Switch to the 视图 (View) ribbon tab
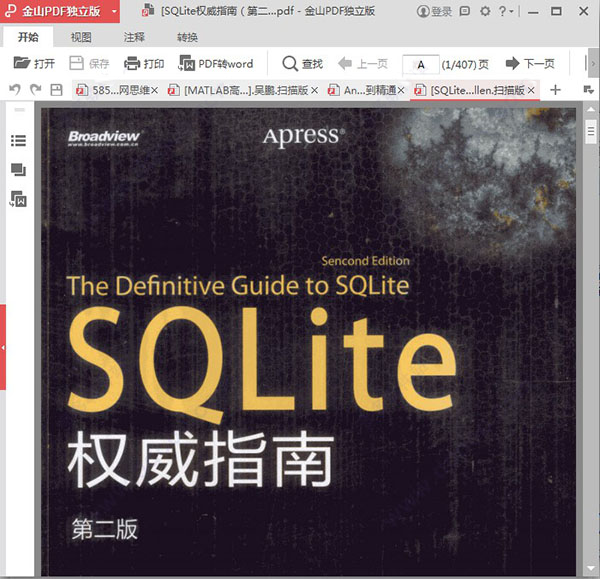 pyautogui.click(x=81, y=37)
